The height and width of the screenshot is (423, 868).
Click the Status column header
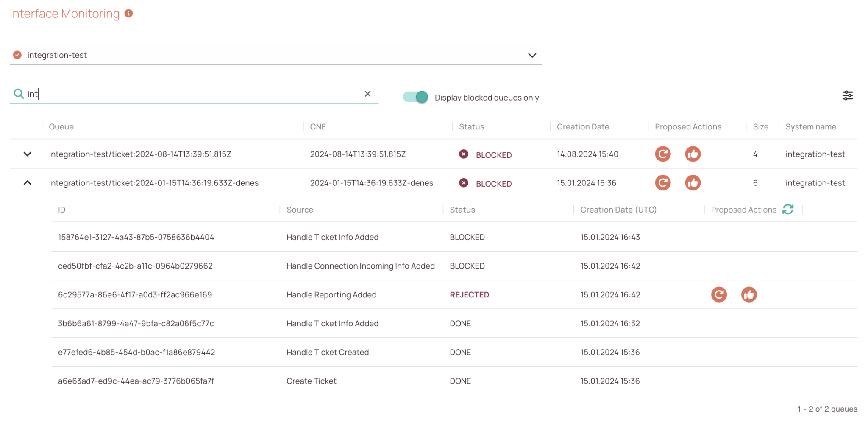471,126
